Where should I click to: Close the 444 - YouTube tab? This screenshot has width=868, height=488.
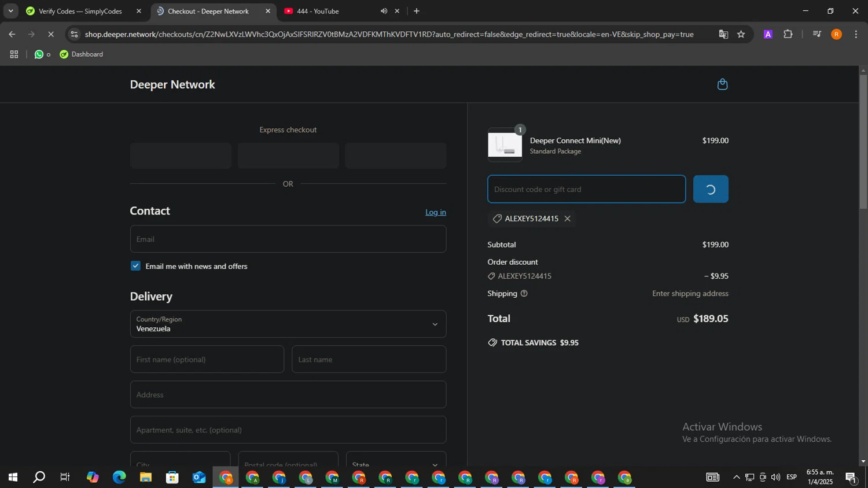pos(397,11)
